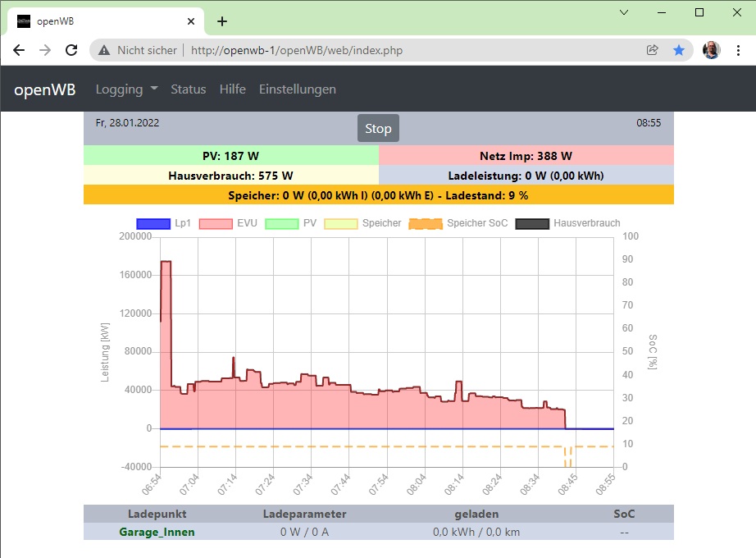Screen dimensions: 756x558
Task: Reload the openWB page
Action: point(72,50)
